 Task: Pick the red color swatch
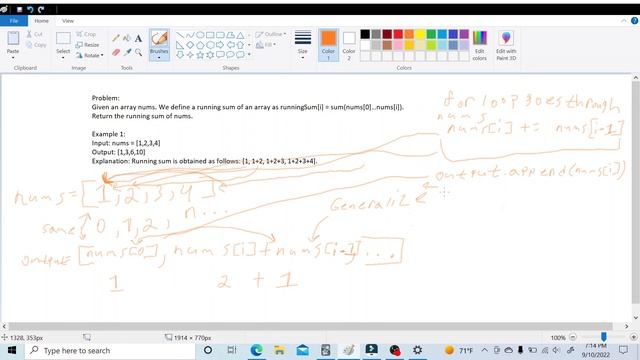398,34
